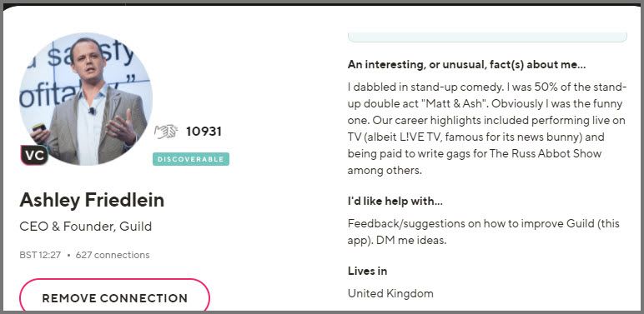This screenshot has height=314, width=644.
Task: Click the 'An interesting, or unusual, fact(s)' heading
Action: point(466,65)
